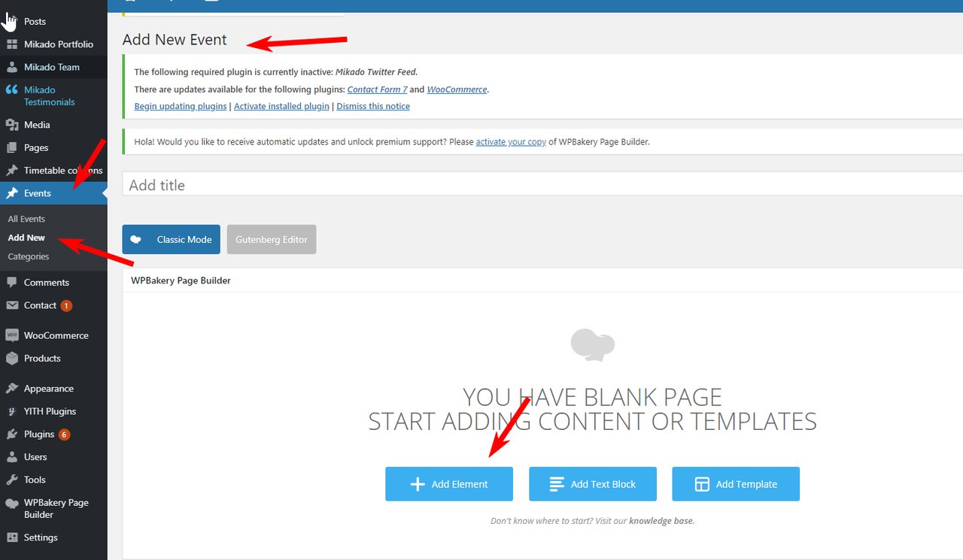Open Mikado Testimonials menu
Image resolution: width=963 pixels, height=560 pixels.
point(50,95)
